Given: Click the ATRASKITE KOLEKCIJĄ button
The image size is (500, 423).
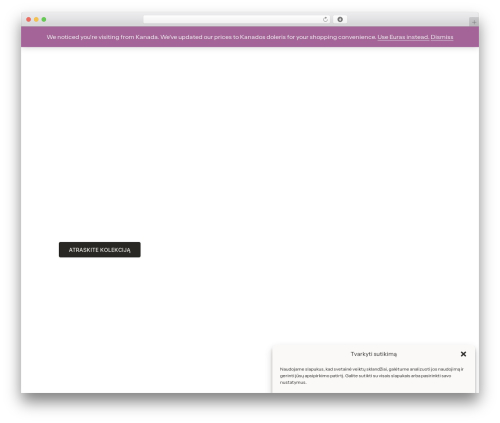Looking at the screenshot, I should (100, 250).
